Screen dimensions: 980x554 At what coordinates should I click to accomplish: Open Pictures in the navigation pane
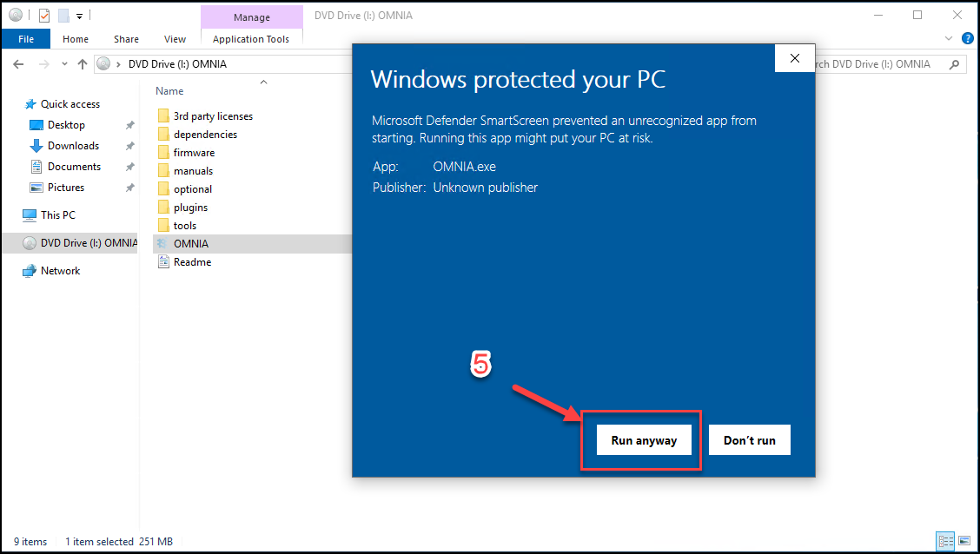point(66,188)
